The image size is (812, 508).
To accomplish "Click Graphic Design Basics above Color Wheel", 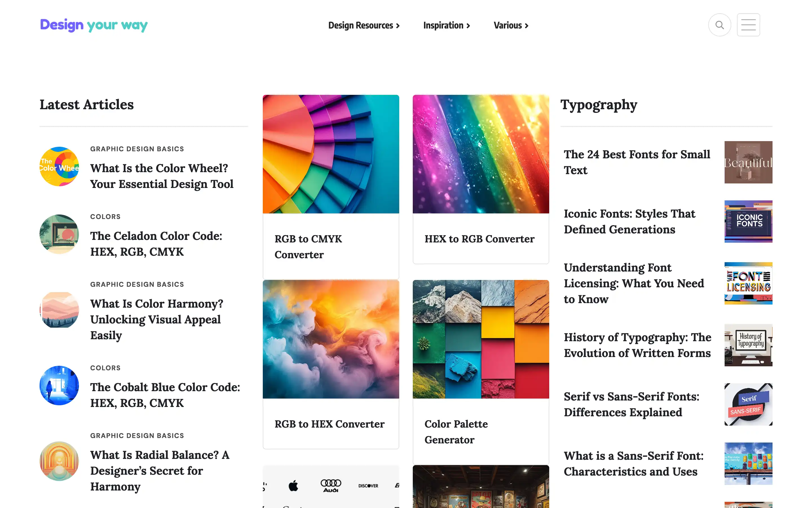I will [137, 149].
